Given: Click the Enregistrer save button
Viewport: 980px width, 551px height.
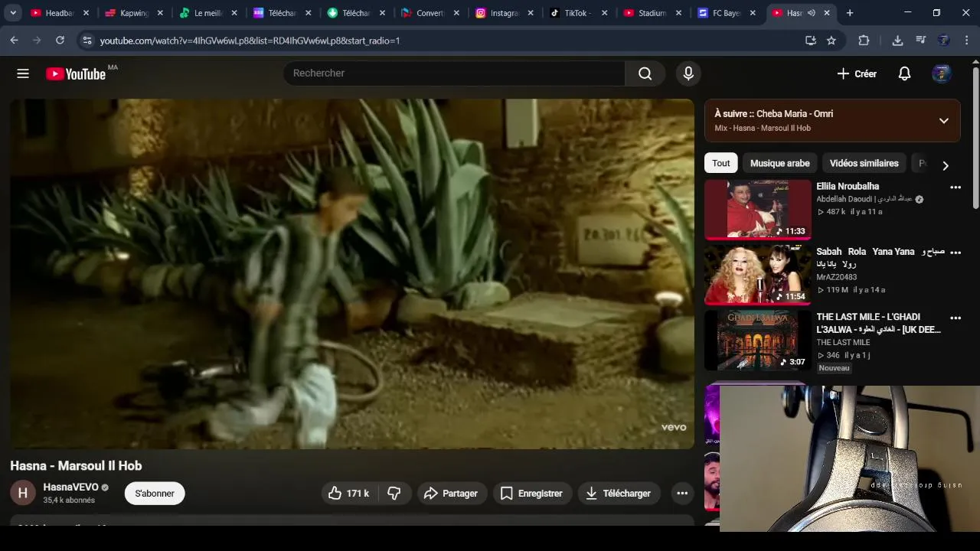Looking at the screenshot, I should 531,494.
